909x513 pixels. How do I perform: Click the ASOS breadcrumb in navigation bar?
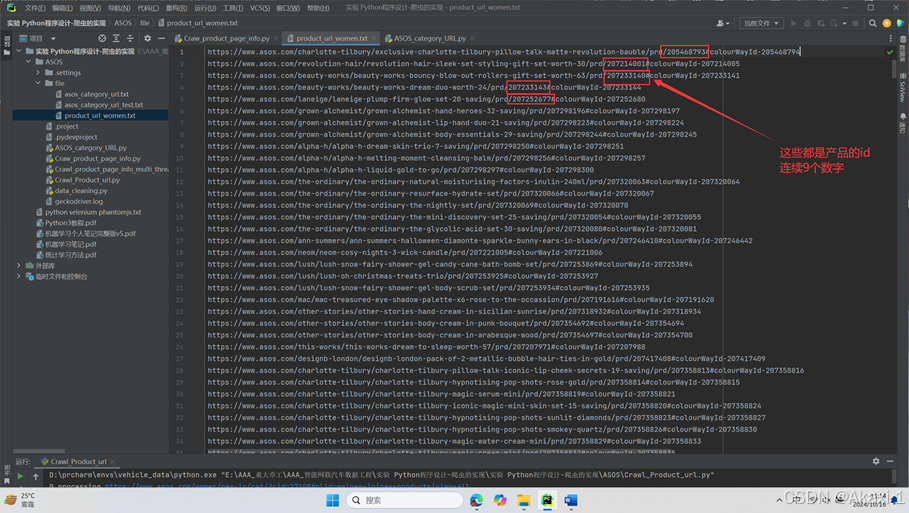coord(123,23)
